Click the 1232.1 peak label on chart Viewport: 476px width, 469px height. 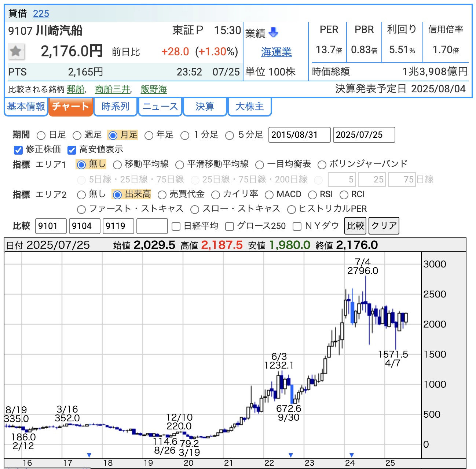[x=279, y=365]
